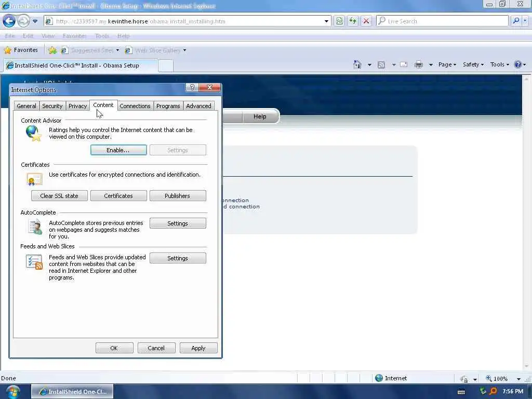Click the Read Mail icon
532x399 pixels.
[404, 64]
